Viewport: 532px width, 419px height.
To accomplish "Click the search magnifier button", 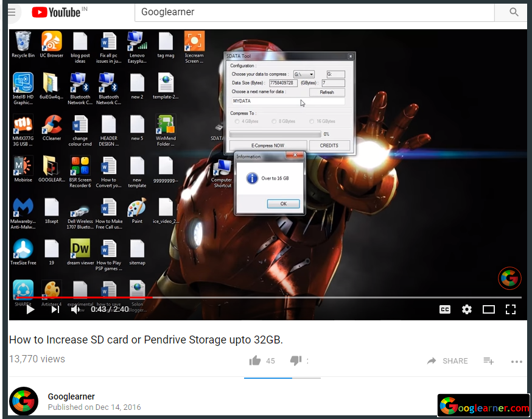I will click(x=514, y=12).
